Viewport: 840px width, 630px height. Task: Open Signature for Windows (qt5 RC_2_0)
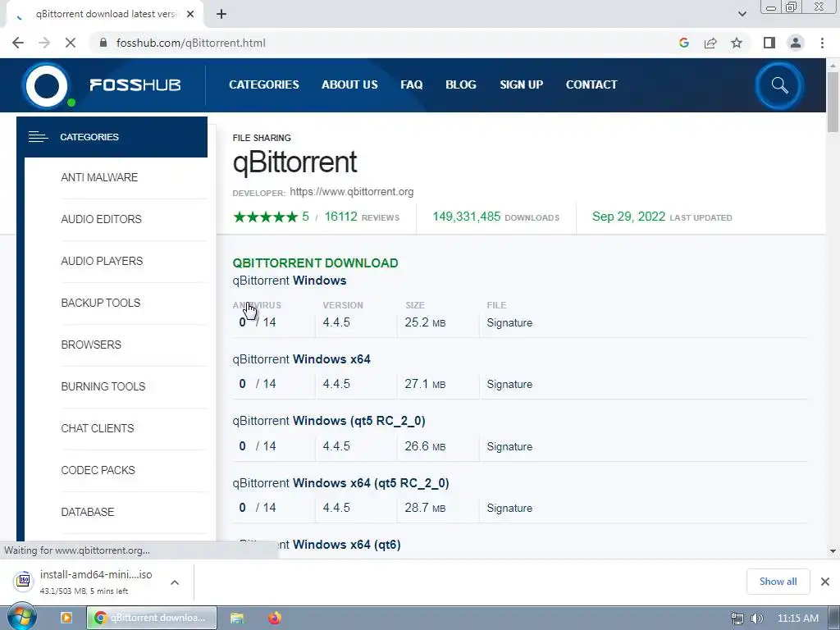(x=509, y=446)
